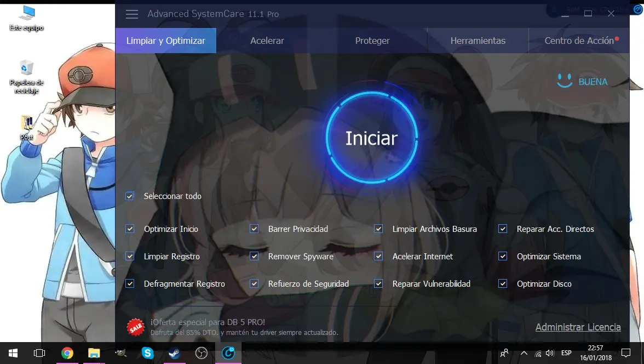644x364 pixels.
Task: Click the BUENA smiley status icon
Action: [564, 81]
